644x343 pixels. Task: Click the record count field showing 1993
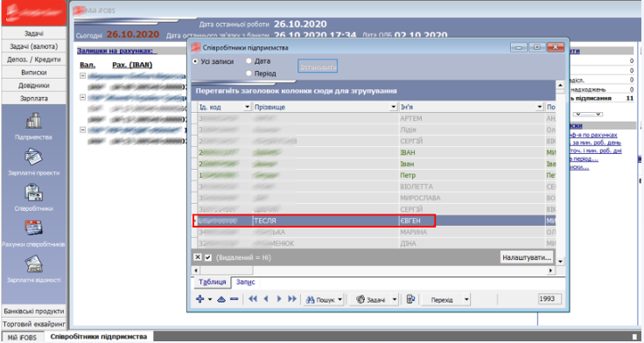coord(549,299)
